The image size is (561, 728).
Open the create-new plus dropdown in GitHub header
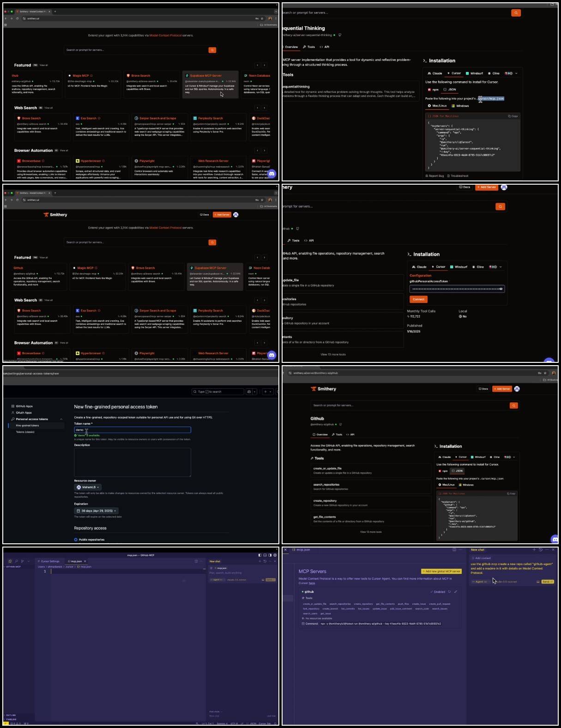point(267,391)
